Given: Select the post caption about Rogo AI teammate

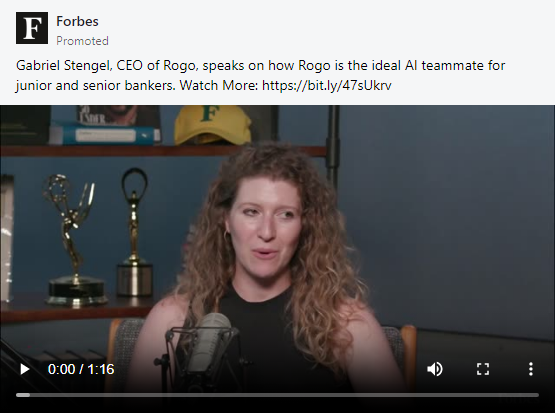Looking at the screenshot, I should (x=261, y=75).
